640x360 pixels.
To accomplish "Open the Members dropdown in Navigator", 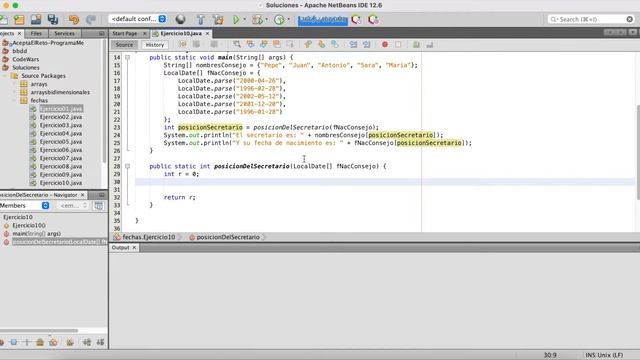I will 24,206.
